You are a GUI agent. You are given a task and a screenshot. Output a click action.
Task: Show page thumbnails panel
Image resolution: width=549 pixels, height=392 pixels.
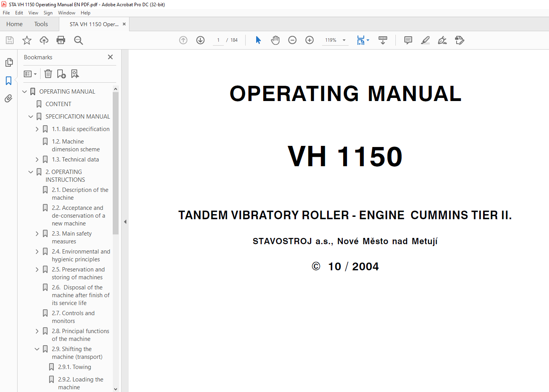[x=9, y=62]
